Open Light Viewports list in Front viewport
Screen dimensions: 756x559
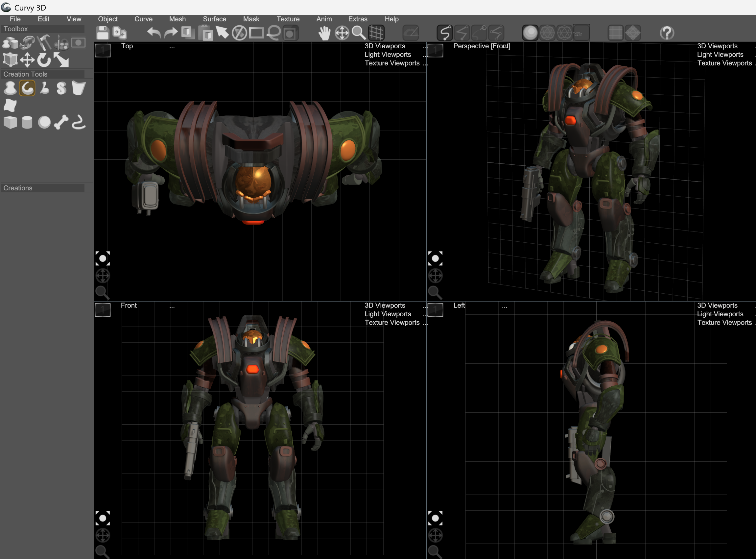pyautogui.click(x=388, y=314)
